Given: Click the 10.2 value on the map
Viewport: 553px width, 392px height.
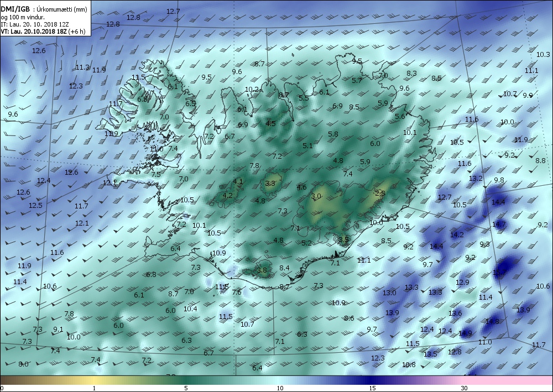Looking at the screenshot, I should [252, 90].
